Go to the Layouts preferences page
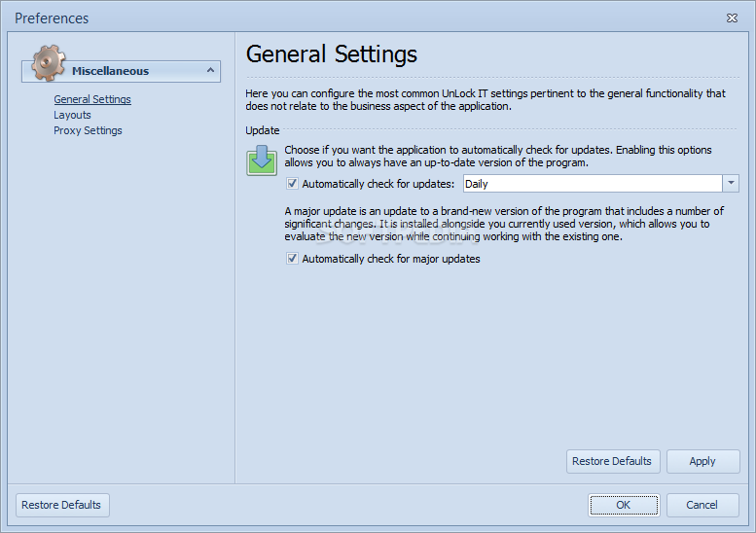This screenshot has height=533, width=756. pyautogui.click(x=72, y=115)
